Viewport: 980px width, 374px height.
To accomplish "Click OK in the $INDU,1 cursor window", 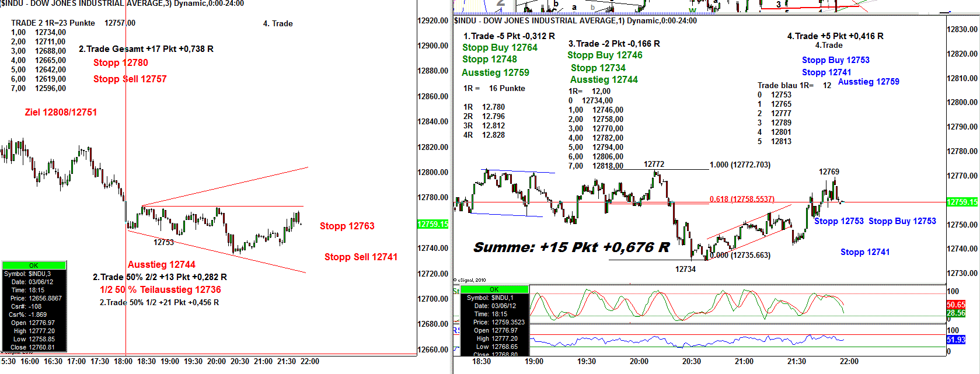I will tap(494, 289).
